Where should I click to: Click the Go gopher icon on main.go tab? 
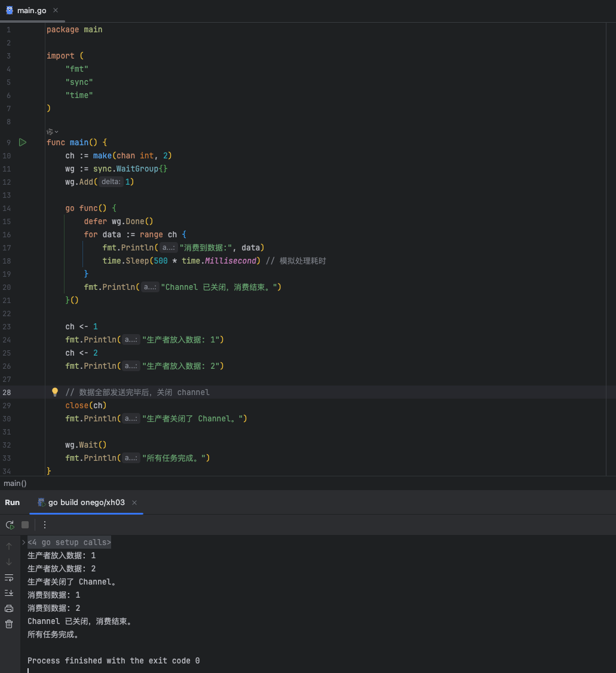coord(10,10)
